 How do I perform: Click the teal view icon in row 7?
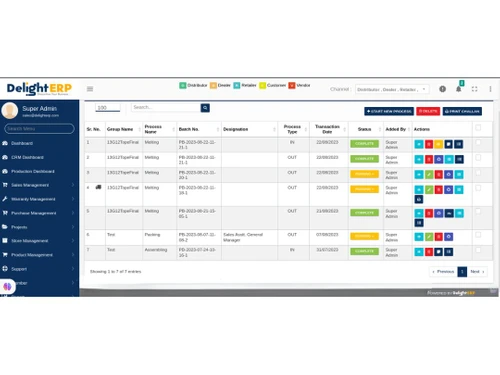click(x=419, y=252)
